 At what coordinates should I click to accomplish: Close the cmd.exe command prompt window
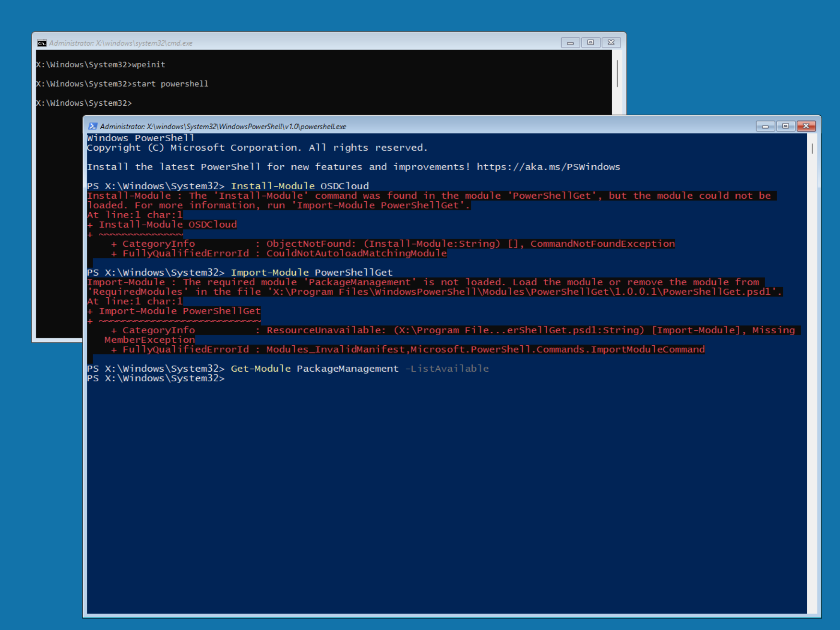tap(611, 43)
